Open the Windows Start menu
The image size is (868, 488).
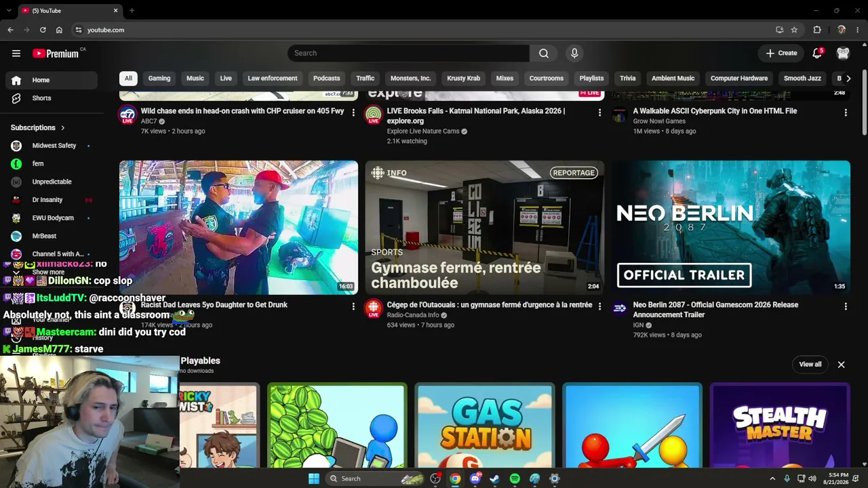pos(314,479)
